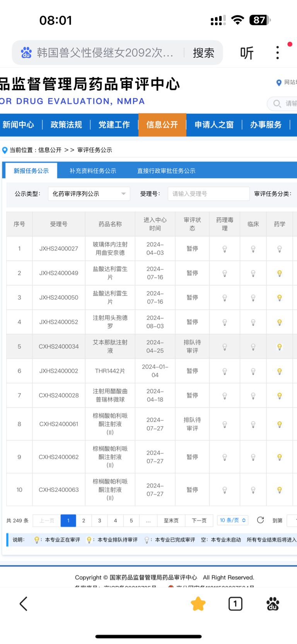Screen dimensions: 297x644
Task: Click 排队待审评 status for CXHS2400061
Action: point(192,424)
